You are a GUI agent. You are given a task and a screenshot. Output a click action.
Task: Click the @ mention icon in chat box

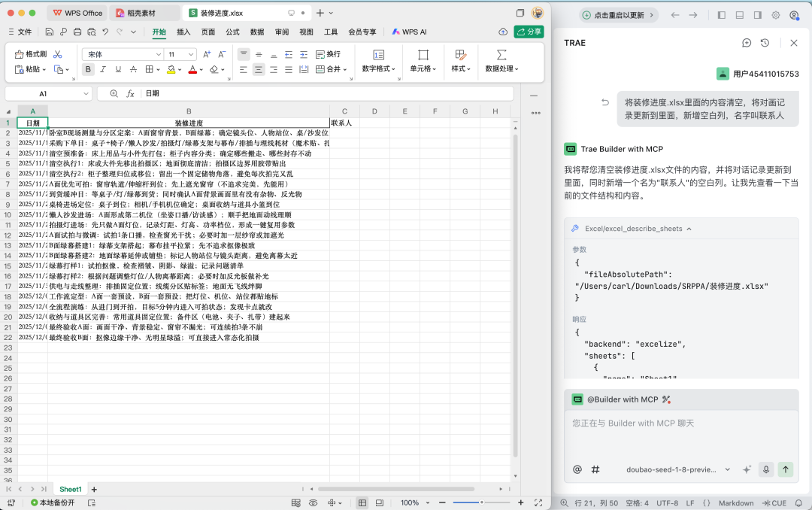click(x=577, y=469)
